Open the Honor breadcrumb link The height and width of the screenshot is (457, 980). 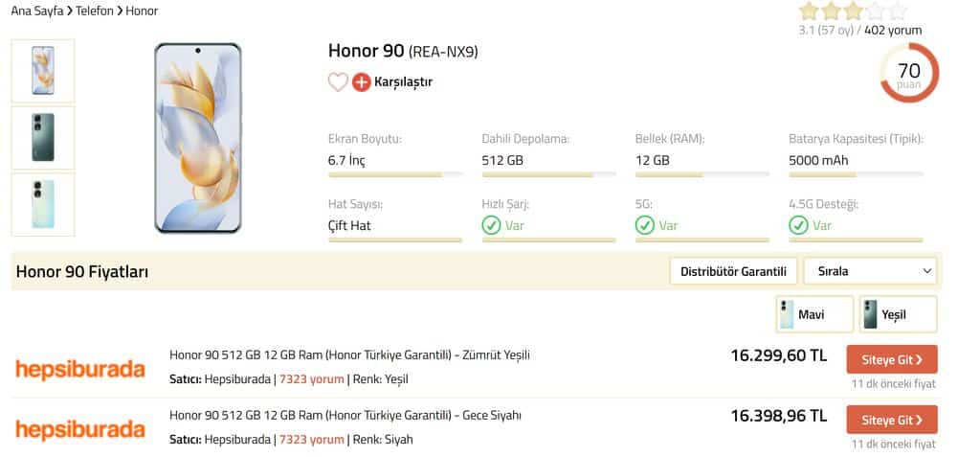142,11
